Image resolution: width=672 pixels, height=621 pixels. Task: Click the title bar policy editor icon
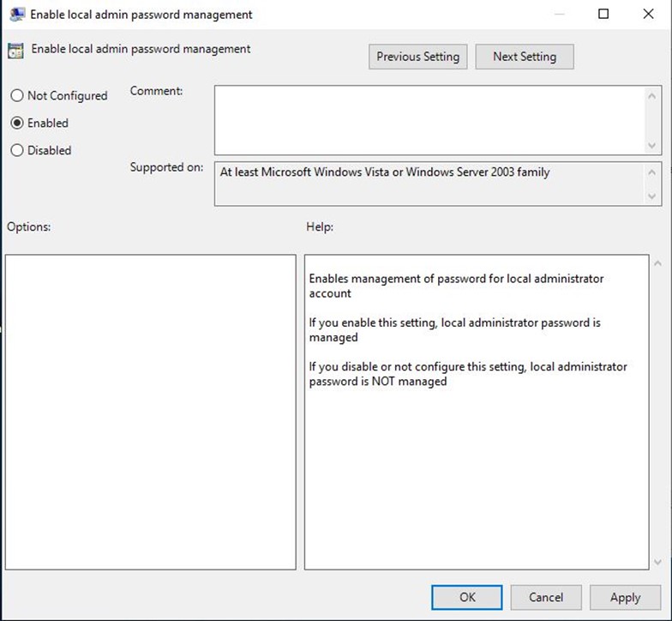pos(17,14)
